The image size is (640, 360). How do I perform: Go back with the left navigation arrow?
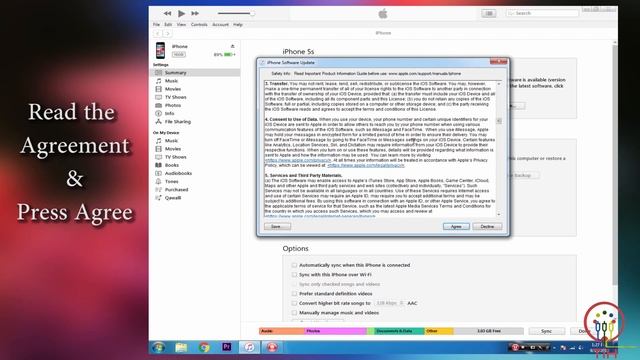158,33
